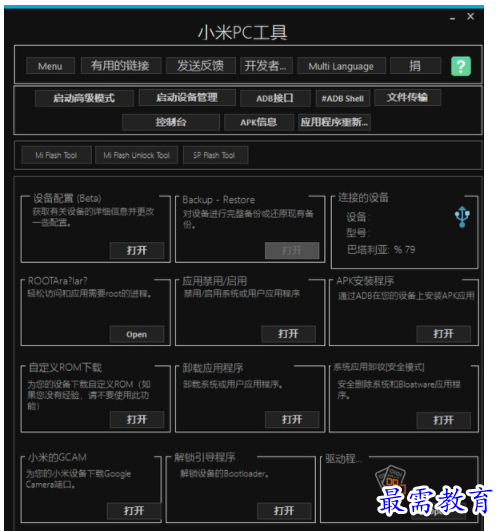Open the 控制台 console button

pos(171,122)
